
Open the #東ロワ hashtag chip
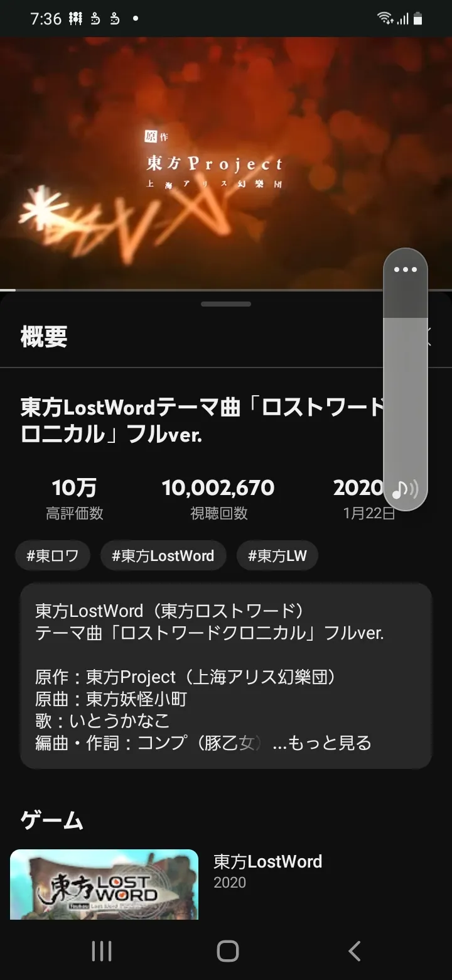click(x=53, y=555)
